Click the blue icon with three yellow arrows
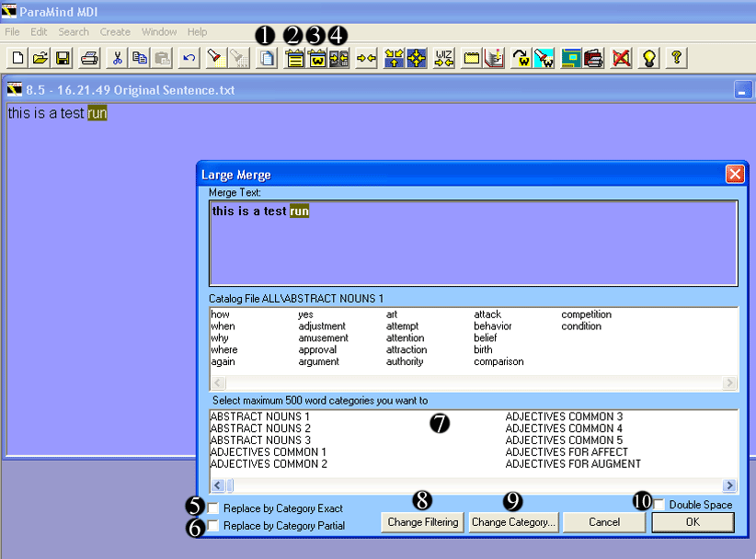Viewport: 756px width, 559px height. click(394, 58)
